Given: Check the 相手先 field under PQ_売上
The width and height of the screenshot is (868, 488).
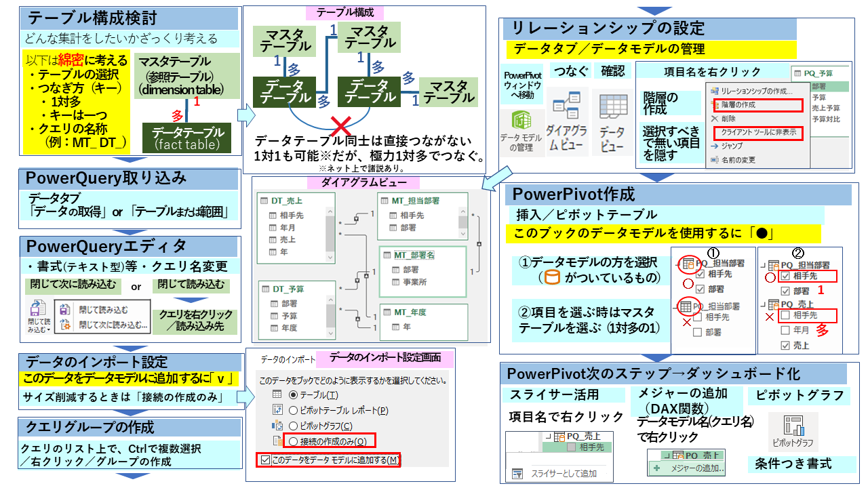Looking at the screenshot, I should (785, 316).
